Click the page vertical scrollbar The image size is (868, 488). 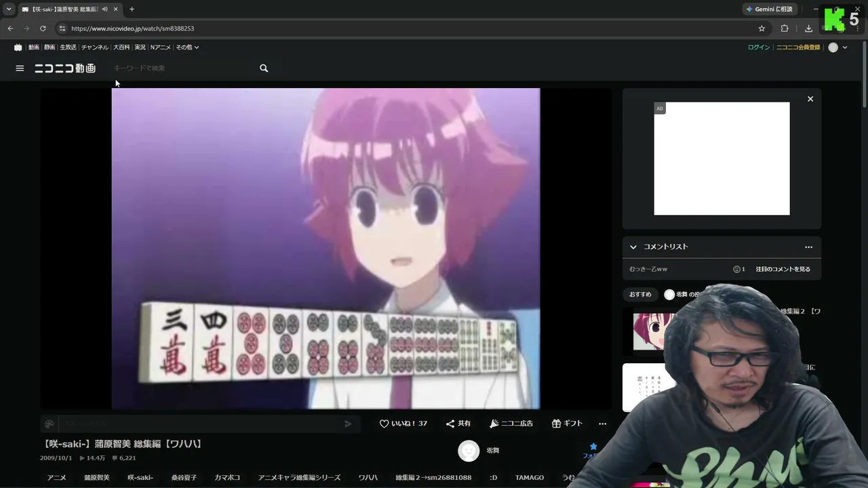(x=864, y=75)
